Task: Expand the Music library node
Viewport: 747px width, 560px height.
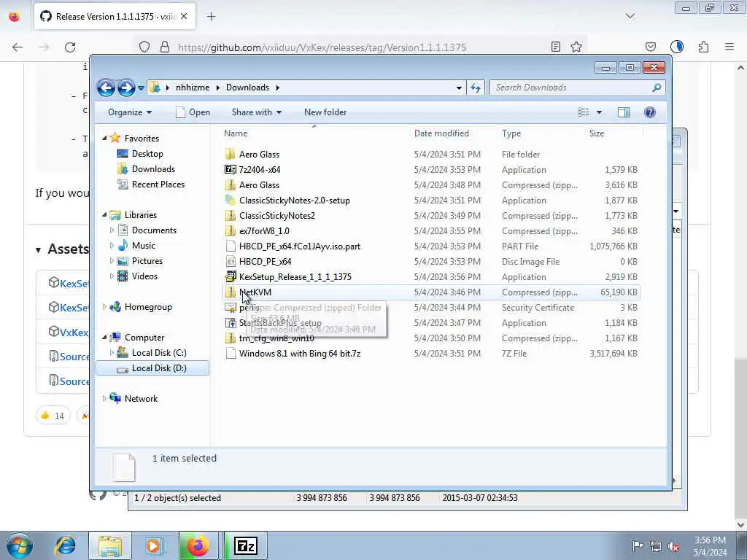Action: click(x=112, y=246)
